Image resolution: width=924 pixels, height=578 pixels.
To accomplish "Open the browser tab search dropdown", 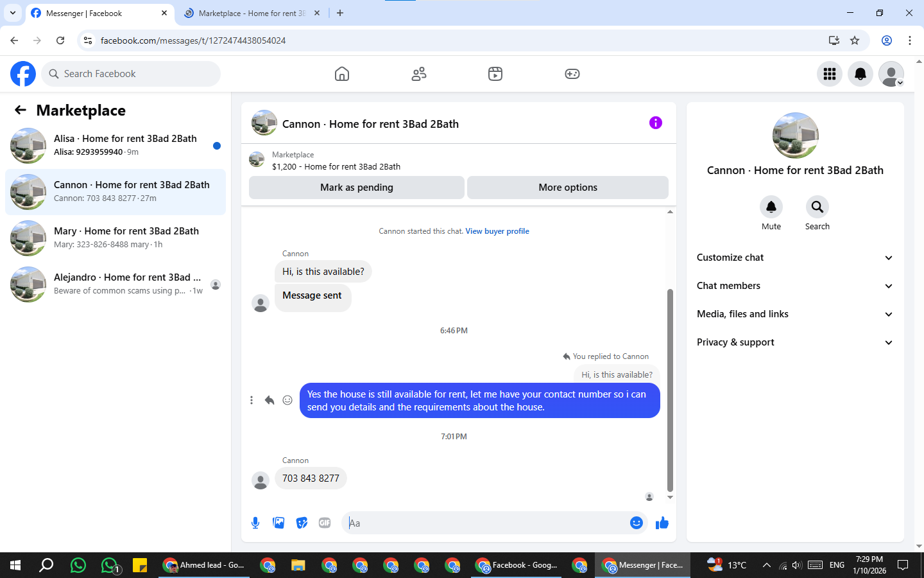I will click(12, 13).
